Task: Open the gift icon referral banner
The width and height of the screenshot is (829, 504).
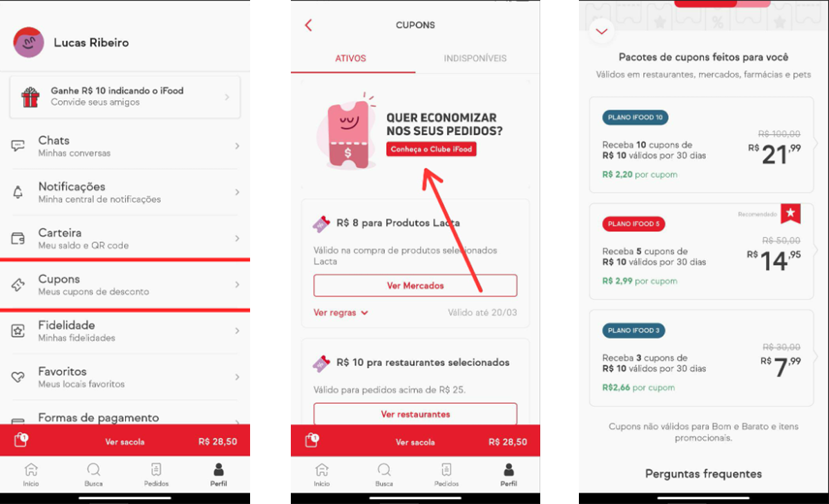Action: click(x=125, y=97)
